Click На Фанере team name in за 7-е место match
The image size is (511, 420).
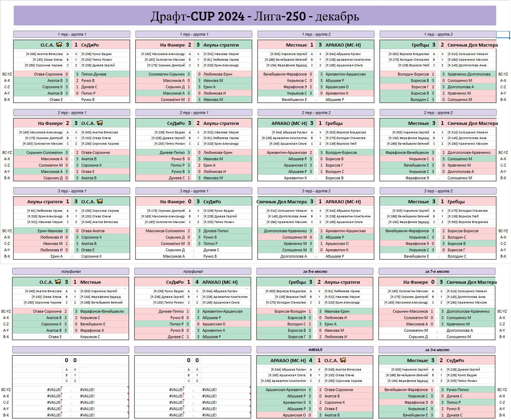[415, 282]
